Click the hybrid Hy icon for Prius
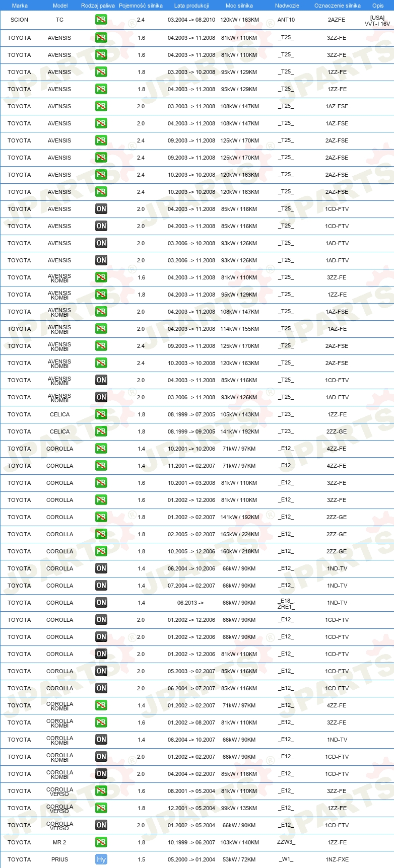Screen dimensions: 394x868 click(x=101, y=859)
